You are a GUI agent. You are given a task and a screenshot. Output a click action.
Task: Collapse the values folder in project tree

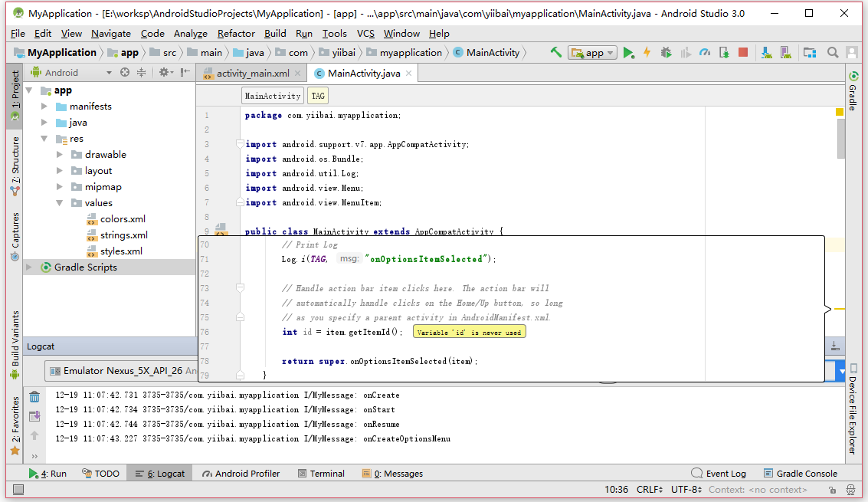pos(60,203)
